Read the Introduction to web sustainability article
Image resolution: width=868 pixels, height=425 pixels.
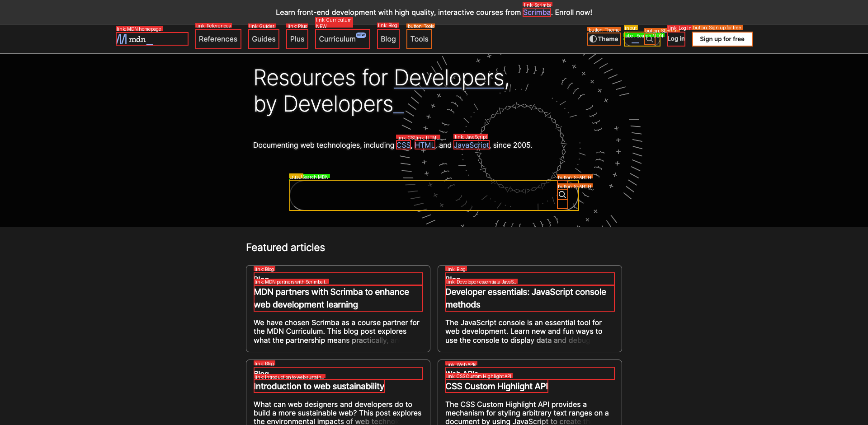319,387
